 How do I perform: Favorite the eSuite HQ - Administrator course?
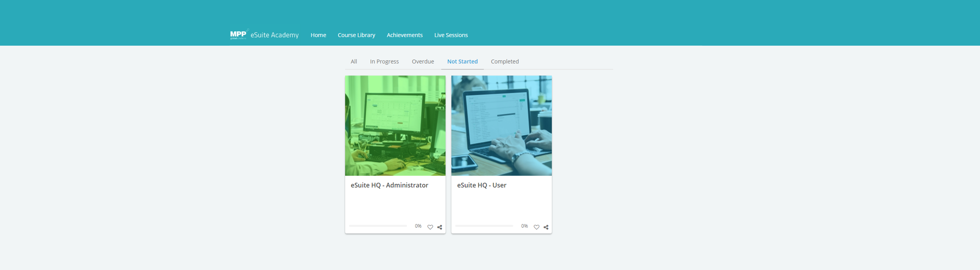[430, 227]
